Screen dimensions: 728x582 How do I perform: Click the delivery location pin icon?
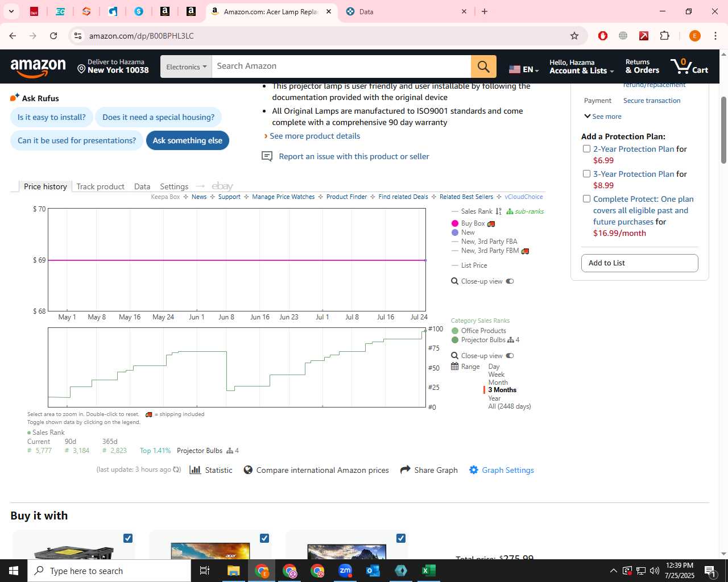coord(81,69)
